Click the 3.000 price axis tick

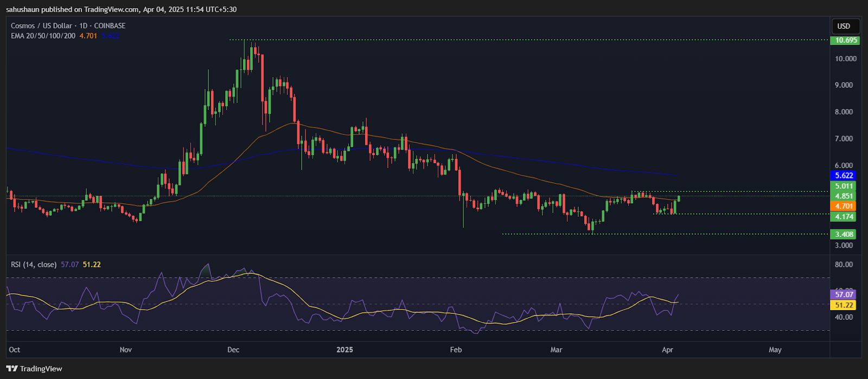tap(844, 245)
